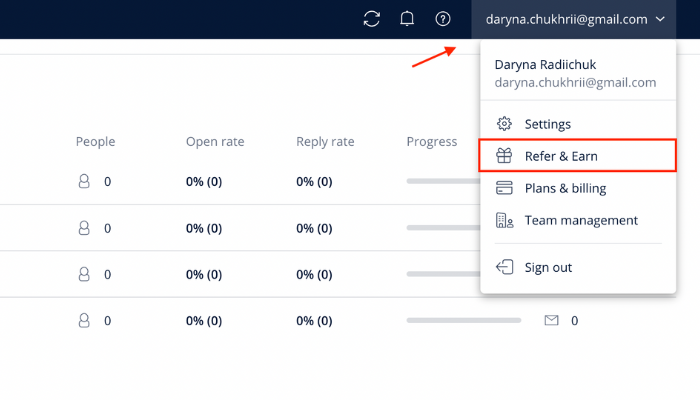Click the reply rate 0% (0) in the first row
Image resolution: width=700 pixels, height=400 pixels.
click(x=314, y=182)
